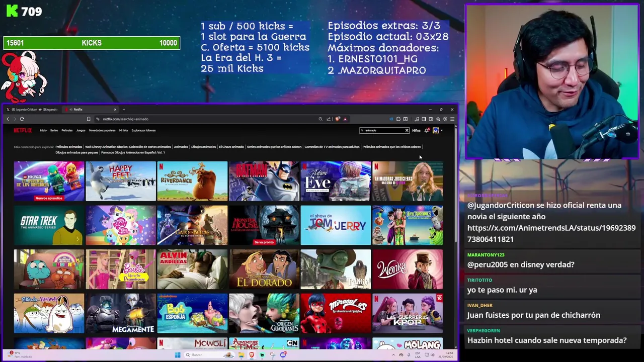Toggle the browser sidebar panel icon

pos(424,119)
